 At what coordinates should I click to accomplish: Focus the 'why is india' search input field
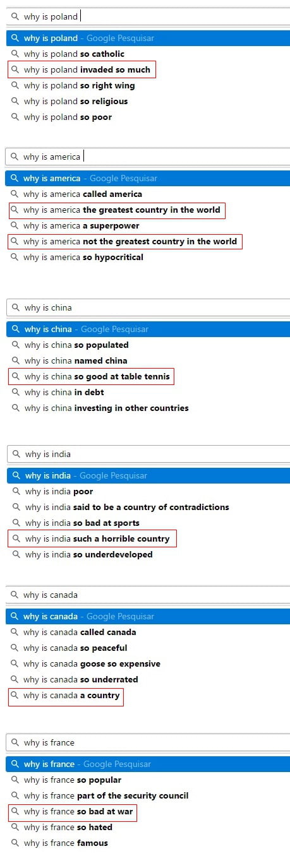[148, 454]
